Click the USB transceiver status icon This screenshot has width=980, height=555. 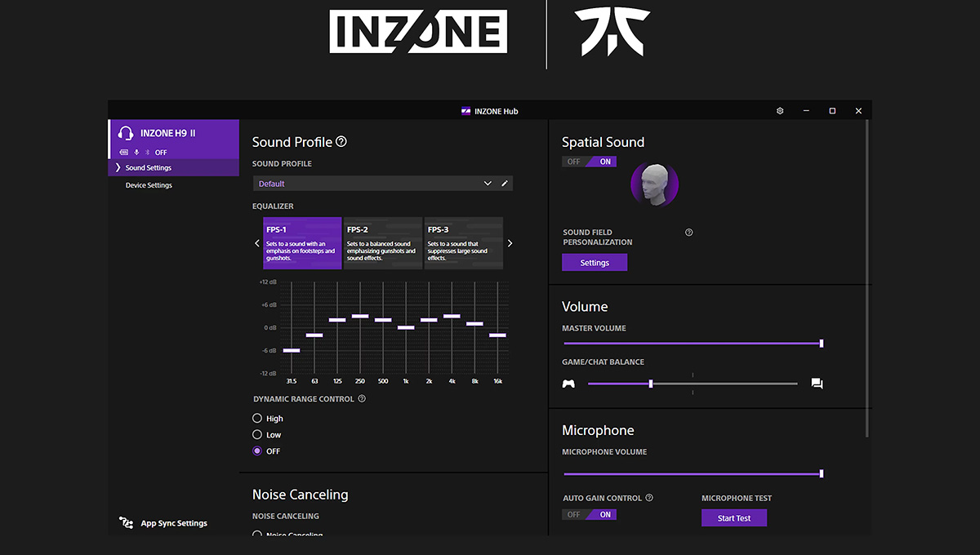pos(123,153)
